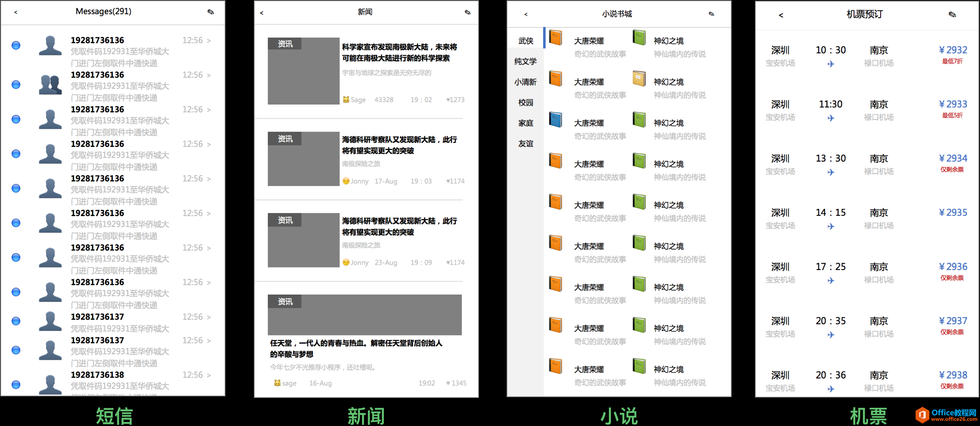Expand the 19281736138 message with its chevron
This screenshot has width=980, height=426.
(x=209, y=375)
